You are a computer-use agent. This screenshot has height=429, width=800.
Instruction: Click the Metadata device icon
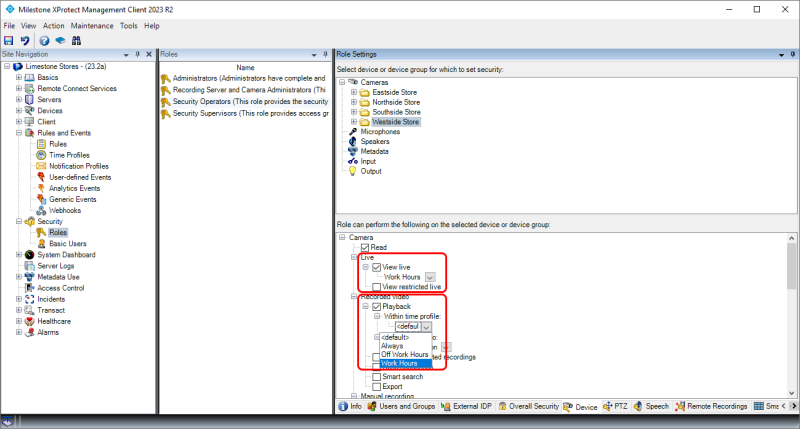(x=353, y=152)
